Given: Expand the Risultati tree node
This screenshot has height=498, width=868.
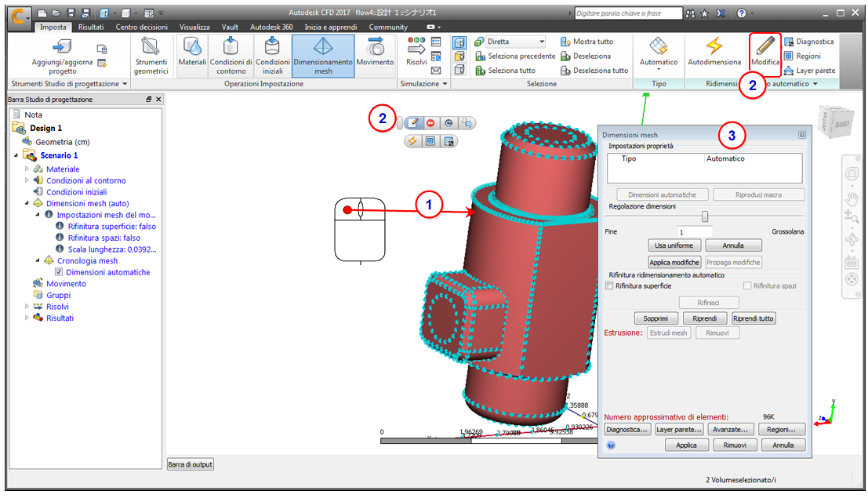Looking at the screenshot, I should (27, 318).
